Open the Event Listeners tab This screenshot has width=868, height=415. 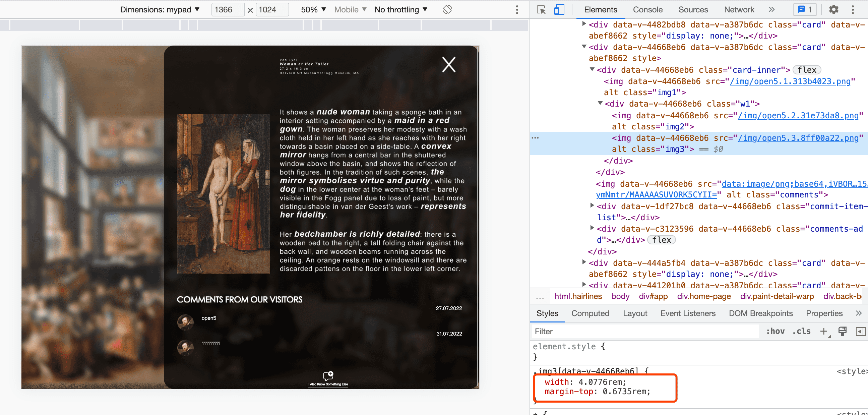pos(688,313)
